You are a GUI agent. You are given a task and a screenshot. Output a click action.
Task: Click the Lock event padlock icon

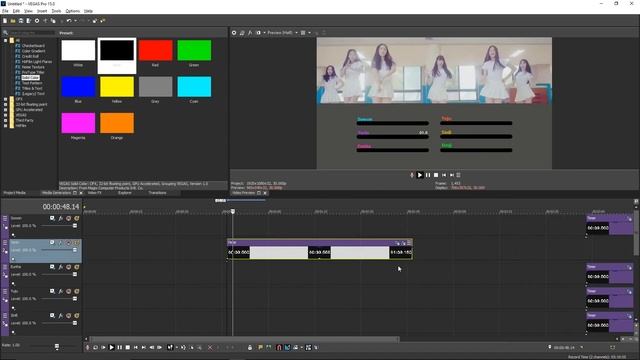click(x=250, y=347)
